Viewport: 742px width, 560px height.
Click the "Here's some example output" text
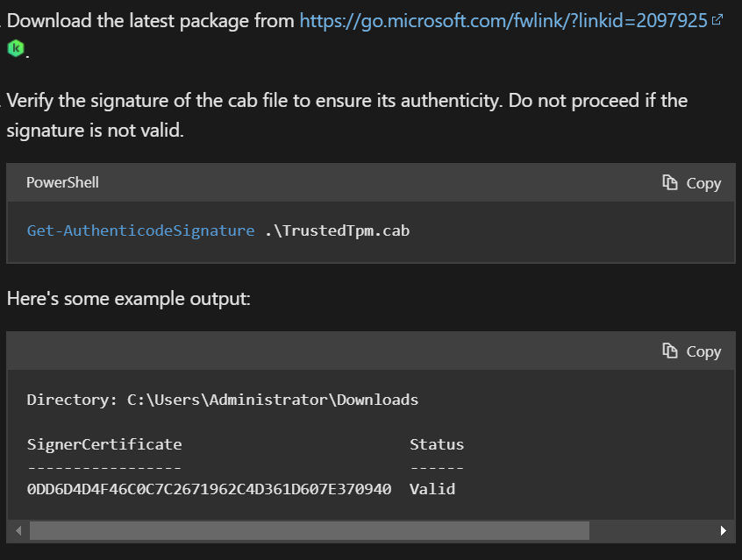click(x=128, y=299)
